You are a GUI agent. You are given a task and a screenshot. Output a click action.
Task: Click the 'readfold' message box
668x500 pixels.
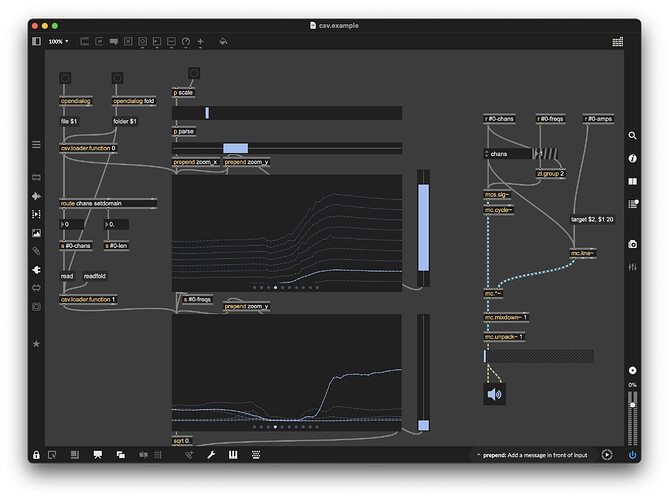[x=95, y=276]
